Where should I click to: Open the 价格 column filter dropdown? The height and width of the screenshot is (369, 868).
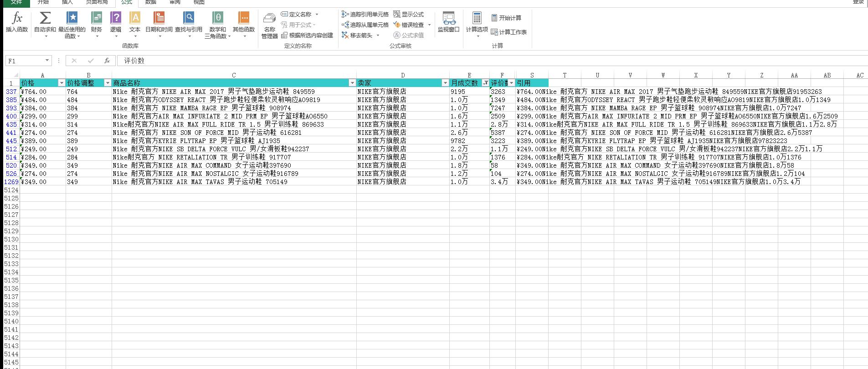coord(62,83)
